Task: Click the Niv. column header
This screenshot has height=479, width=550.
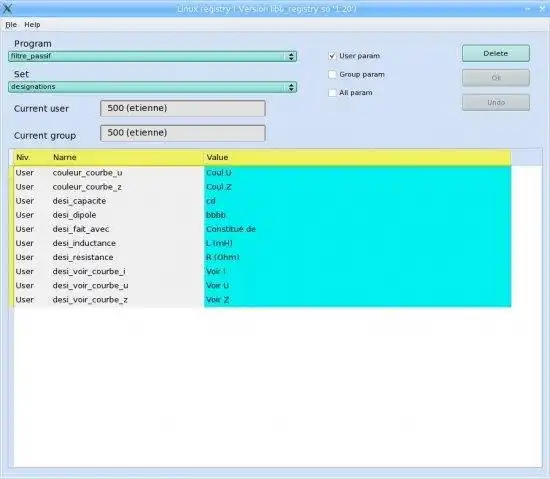Action: point(32,157)
